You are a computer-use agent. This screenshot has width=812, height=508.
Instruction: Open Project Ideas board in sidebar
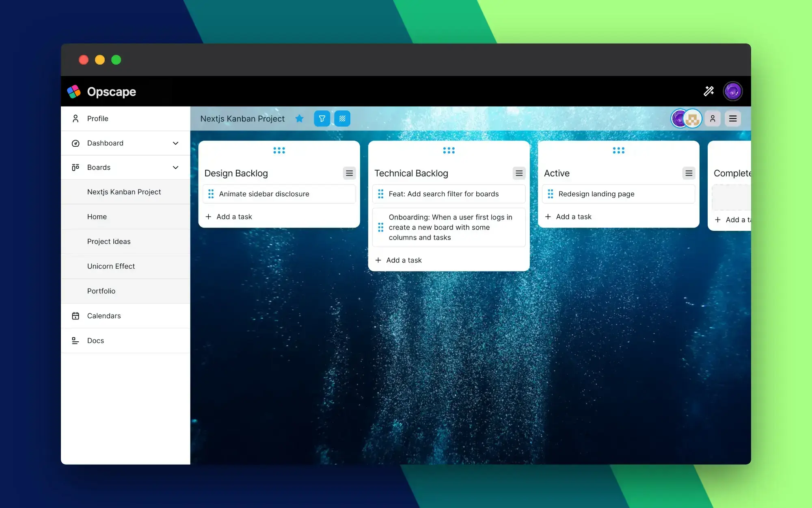pos(109,241)
